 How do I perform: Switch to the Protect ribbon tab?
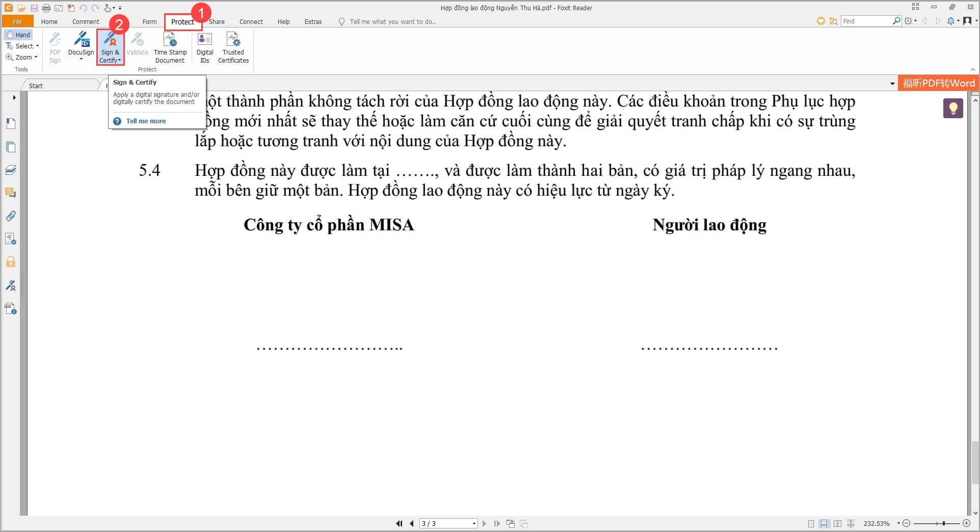tap(182, 21)
